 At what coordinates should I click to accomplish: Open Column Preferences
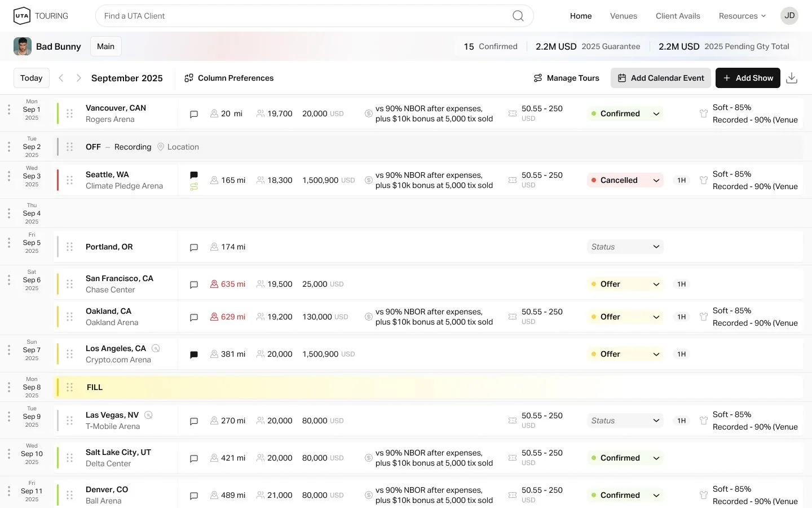click(x=229, y=78)
